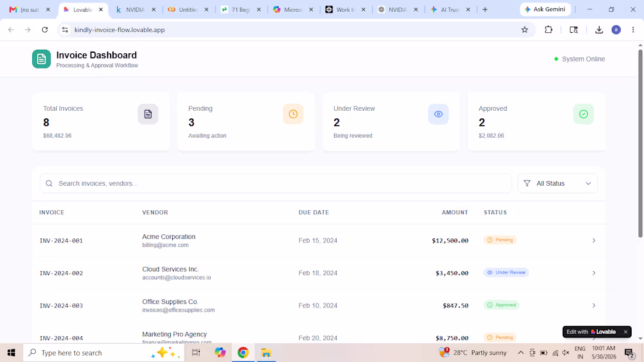Click the Total Invoices document icon
Image resolution: width=644 pixels, height=362 pixels.
[148, 114]
